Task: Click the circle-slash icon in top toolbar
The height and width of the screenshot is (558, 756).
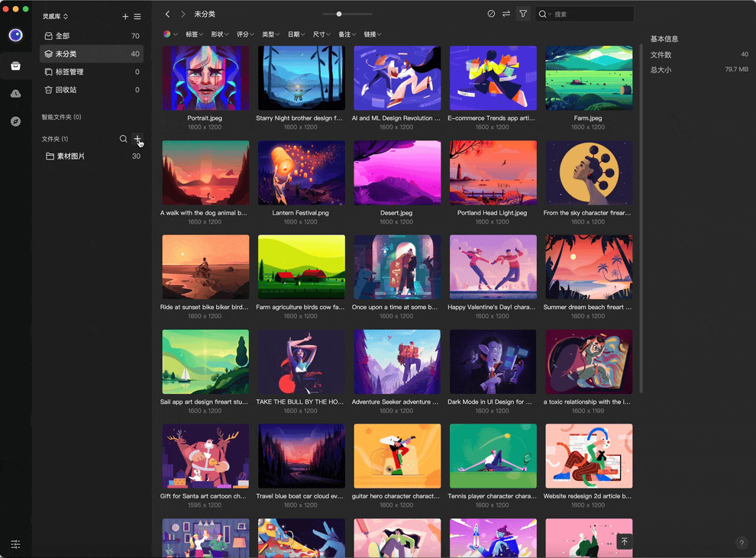Action: point(491,14)
